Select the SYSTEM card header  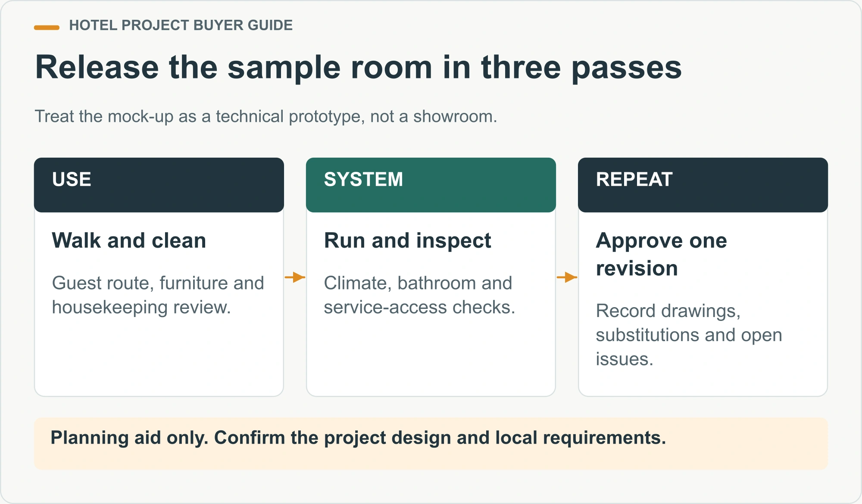pyautogui.click(x=431, y=185)
